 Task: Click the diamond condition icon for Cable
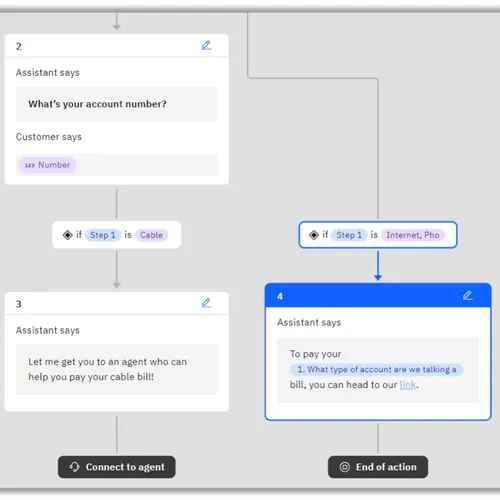68,235
